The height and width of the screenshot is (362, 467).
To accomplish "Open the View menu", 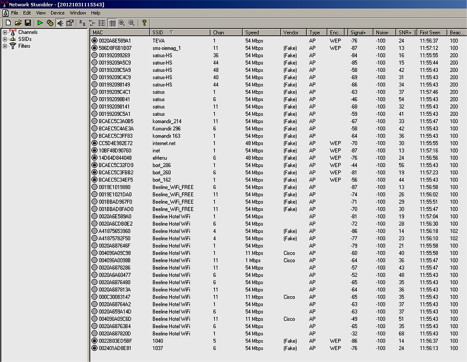I will coord(41,13).
